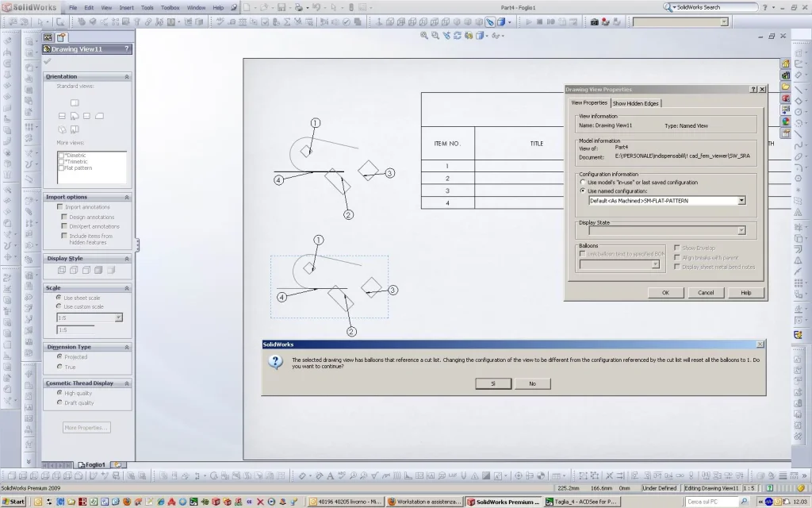Open the PropertyManager tab icon
This screenshot has width=812, height=508.
tap(61, 37)
